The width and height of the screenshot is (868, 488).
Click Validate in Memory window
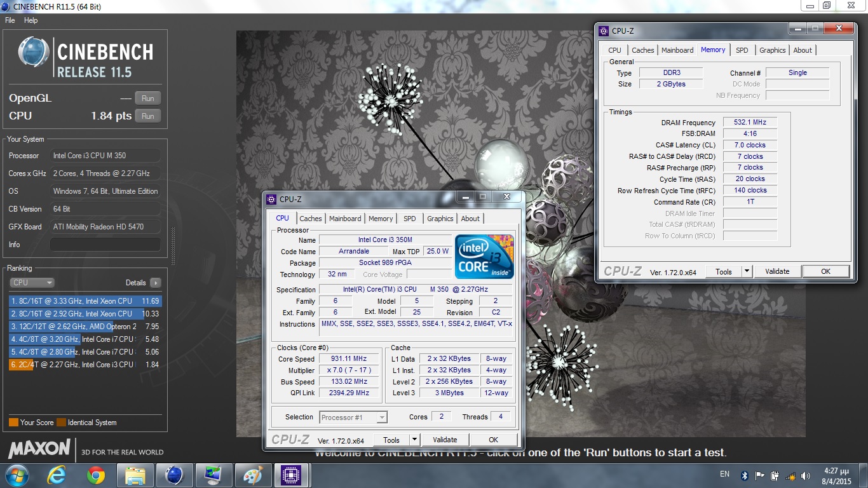click(777, 271)
